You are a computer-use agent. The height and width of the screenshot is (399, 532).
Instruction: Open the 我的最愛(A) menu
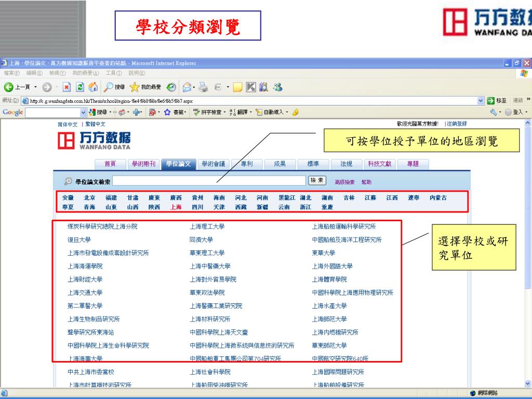point(86,73)
